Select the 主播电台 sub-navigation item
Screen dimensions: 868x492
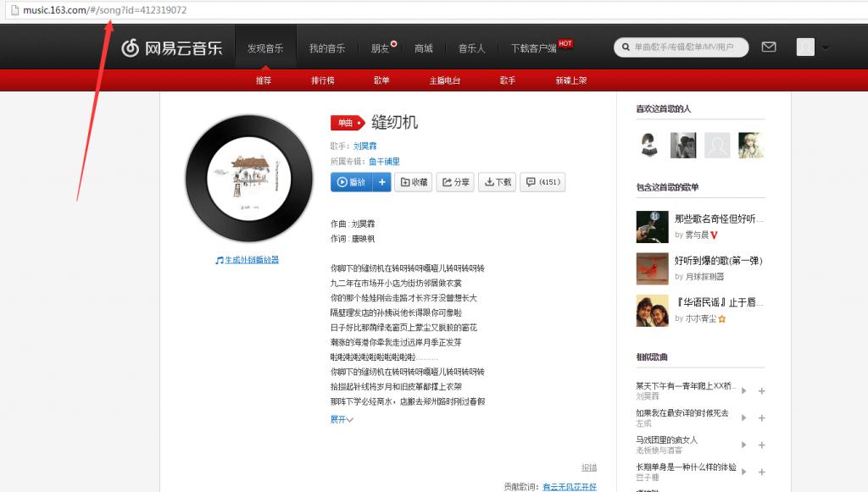pyautogui.click(x=444, y=80)
